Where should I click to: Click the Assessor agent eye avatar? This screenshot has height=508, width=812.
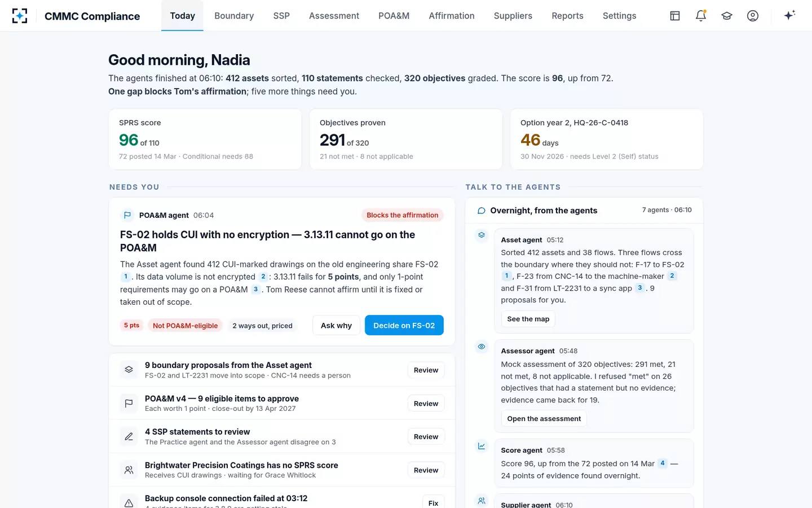pyautogui.click(x=482, y=347)
